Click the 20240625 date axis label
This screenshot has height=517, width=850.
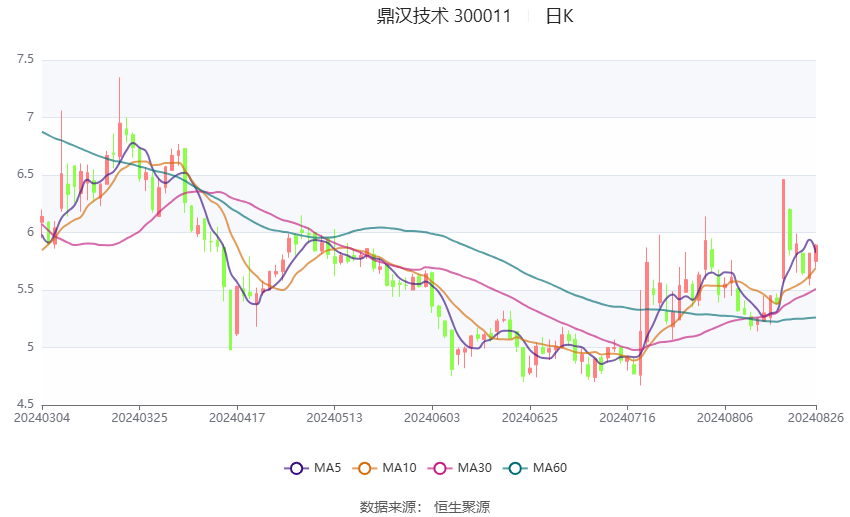pos(530,418)
